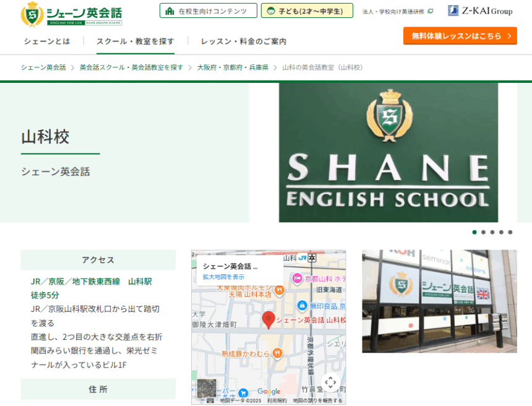Open レッスン・料金のご案内 navigation menu

point(244,41)
